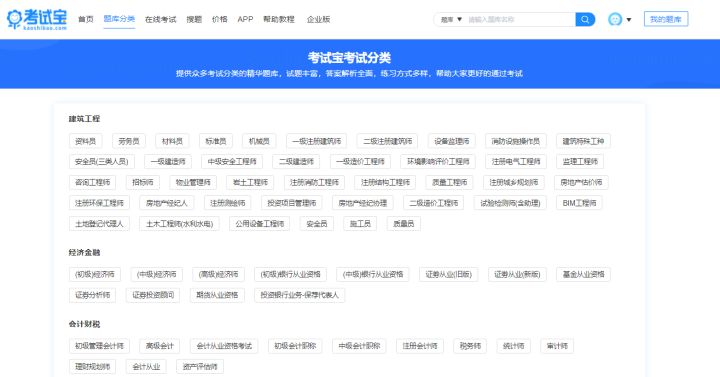Open the 证券从业(新版) category

[517, 274]
